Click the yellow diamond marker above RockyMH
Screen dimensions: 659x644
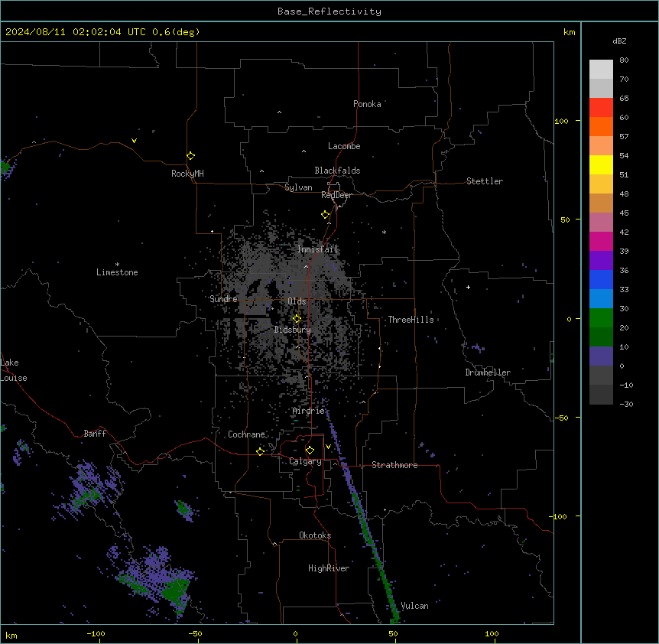(191, 156)
